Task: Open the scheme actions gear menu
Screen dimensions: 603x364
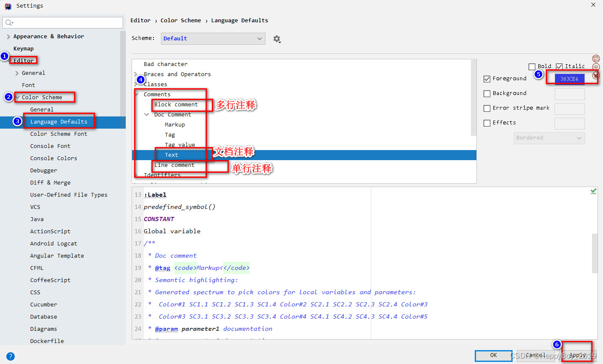Action: (277, 38)
